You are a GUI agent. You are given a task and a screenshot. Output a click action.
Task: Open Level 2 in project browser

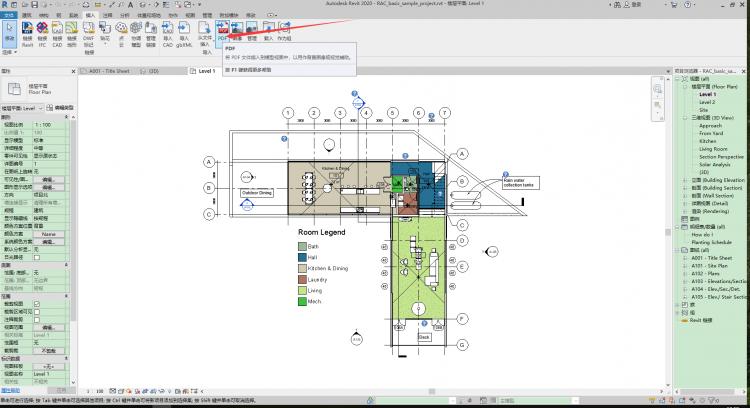(707, 101)
